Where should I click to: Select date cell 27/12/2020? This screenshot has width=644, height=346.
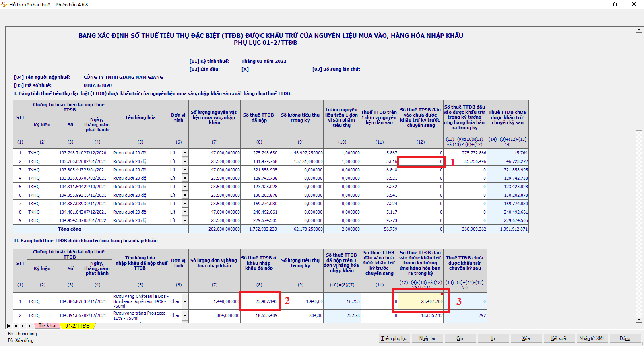(x=97, y=153)
